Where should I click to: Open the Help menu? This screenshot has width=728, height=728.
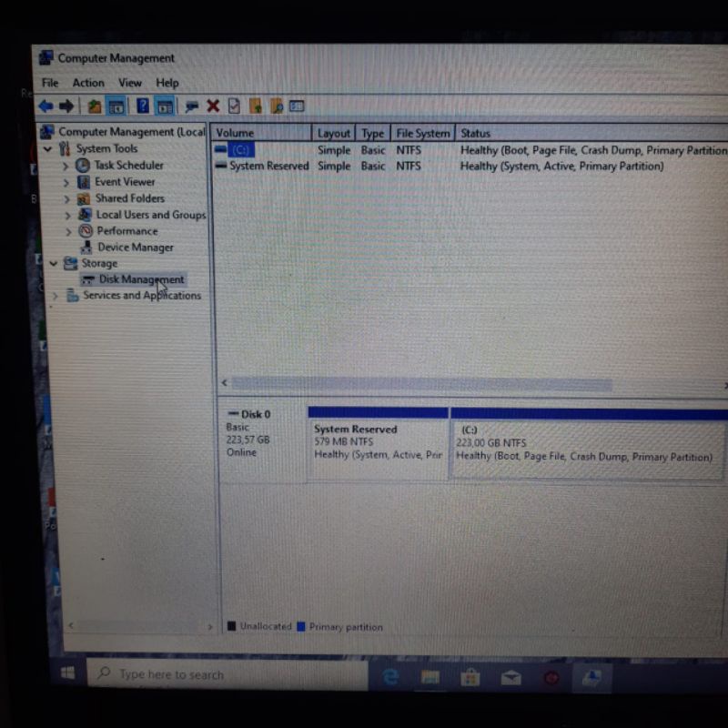(167, 83)
